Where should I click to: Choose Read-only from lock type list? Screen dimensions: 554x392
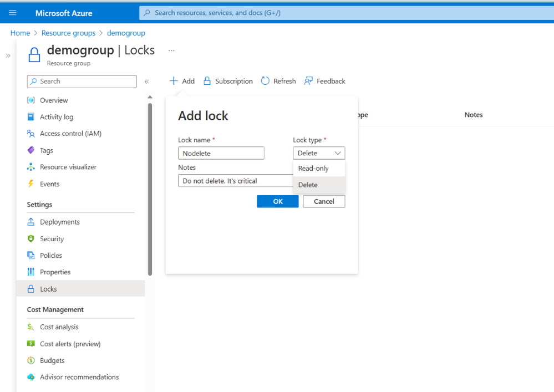pyautogui.click(x=319, y=169)
